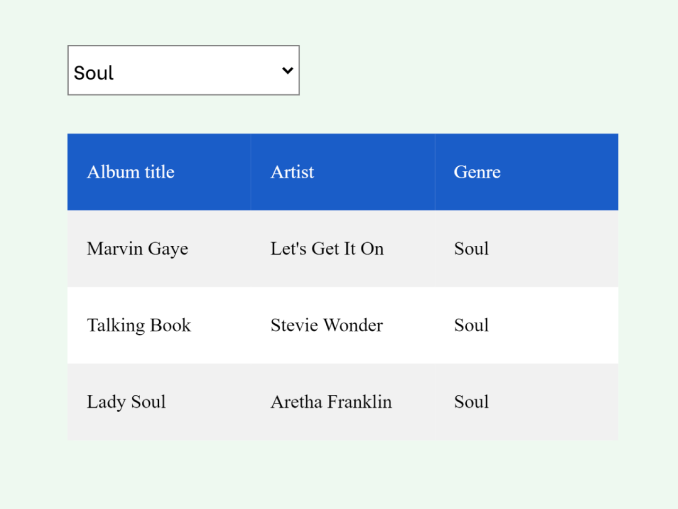The width and height of the screenshot is (678, 509).
Task: Select the Marvin Gaye cell
Action: [x=137, y=249]
